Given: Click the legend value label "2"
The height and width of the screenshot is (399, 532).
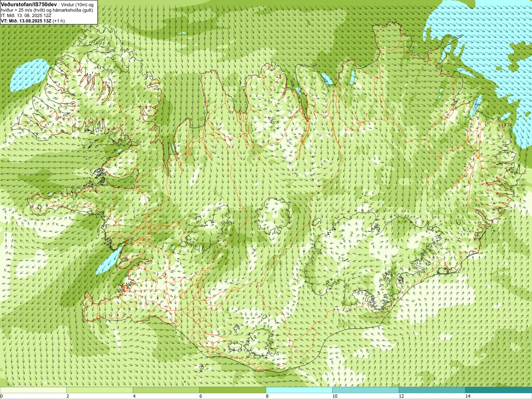Looking at the screenshot, I should [68, 396].
